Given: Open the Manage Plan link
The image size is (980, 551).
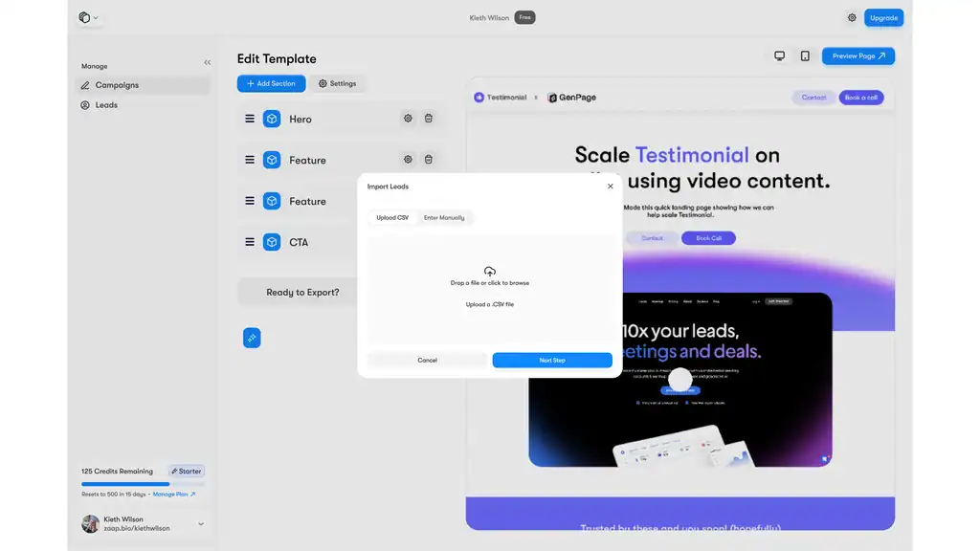Looking at the screenshot, I should pos(173,495).
